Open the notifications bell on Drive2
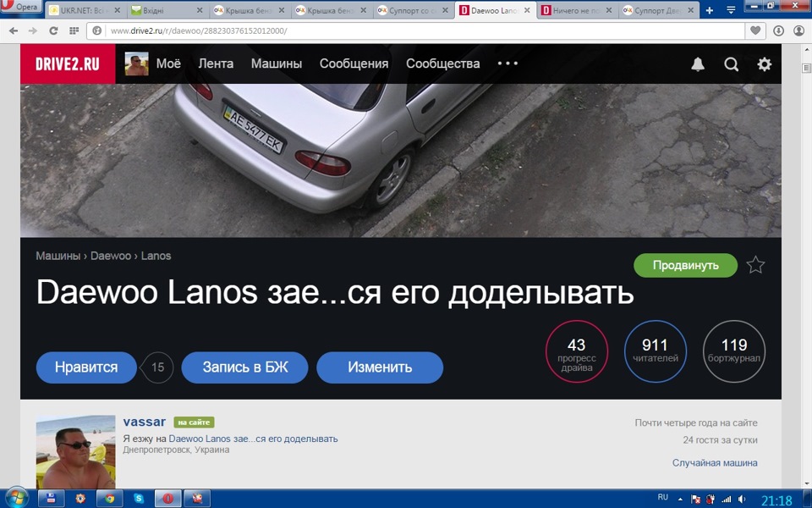 tap(698, 63)
